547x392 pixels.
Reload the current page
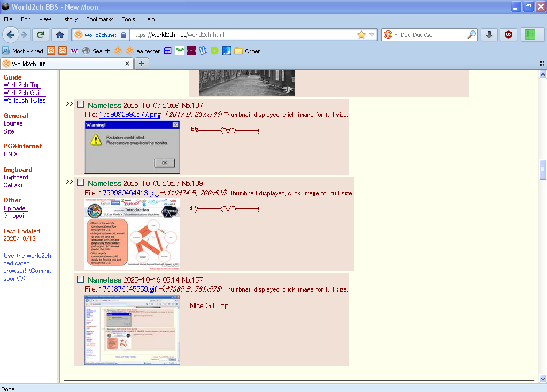40,35
